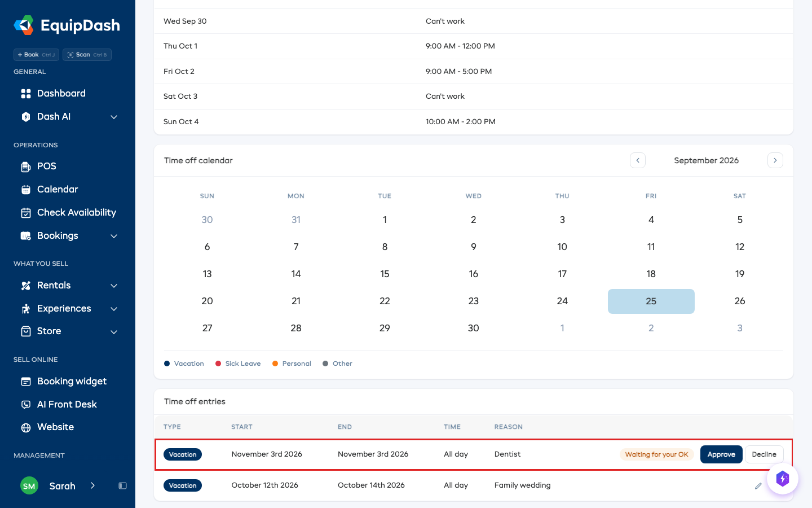The height and width of the screenshot is (508, 812).
Task: Open POS register icon
Action: tap(26, 167)
